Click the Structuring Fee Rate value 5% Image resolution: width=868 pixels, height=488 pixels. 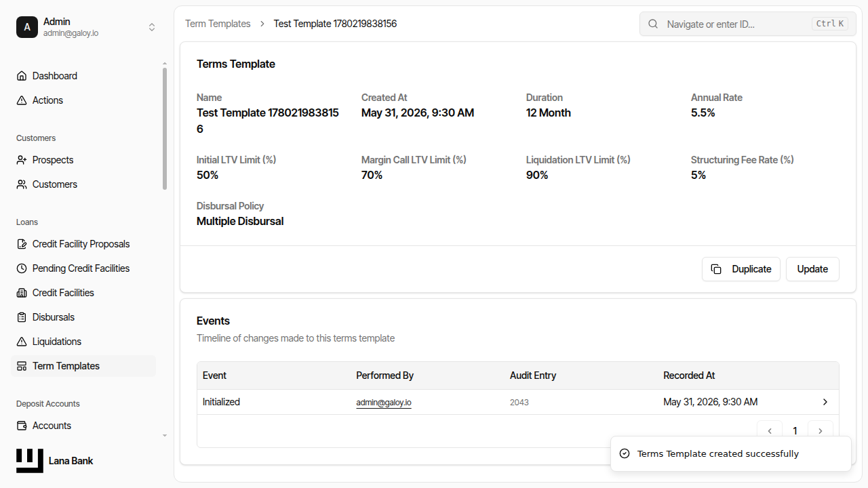[698, 176]
